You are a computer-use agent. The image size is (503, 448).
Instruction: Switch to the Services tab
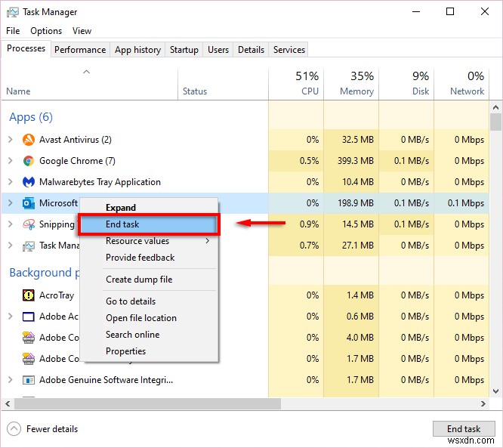click(289, 50)
